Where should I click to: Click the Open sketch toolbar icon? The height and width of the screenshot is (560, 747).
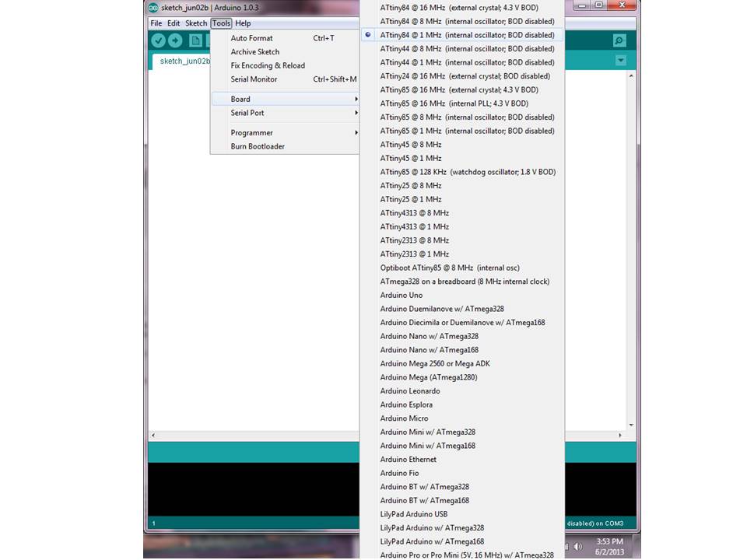tap(209, 40)
